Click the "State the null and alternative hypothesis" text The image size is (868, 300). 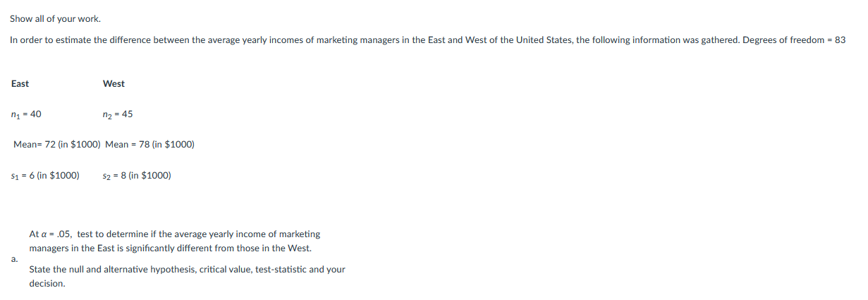tap(112, 270)
